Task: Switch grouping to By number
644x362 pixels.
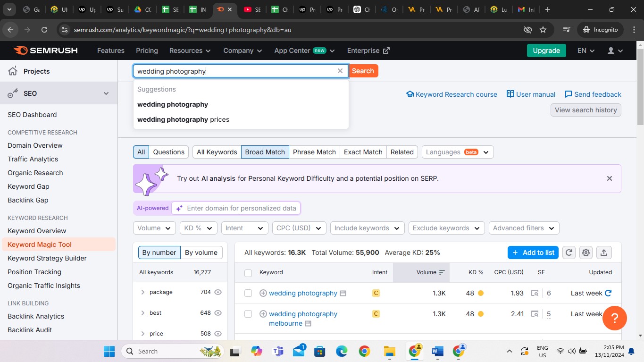Action: pos(159,253)
